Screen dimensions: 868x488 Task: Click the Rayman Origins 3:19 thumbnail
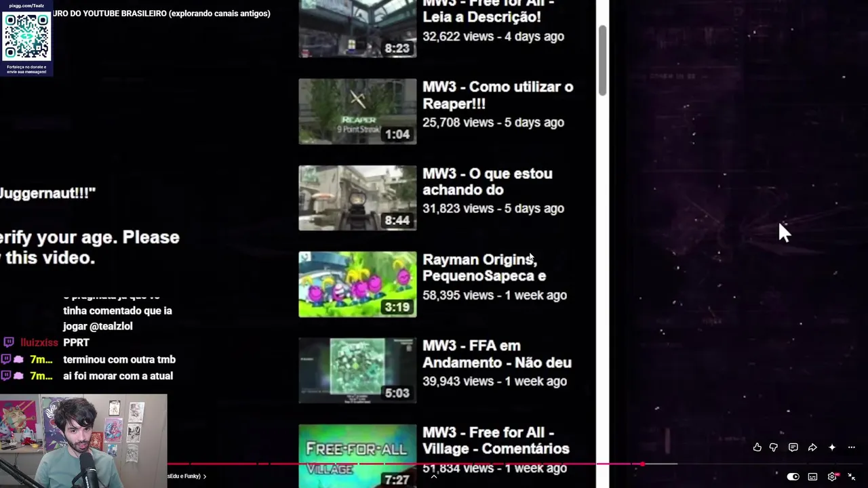coord(357,284)
